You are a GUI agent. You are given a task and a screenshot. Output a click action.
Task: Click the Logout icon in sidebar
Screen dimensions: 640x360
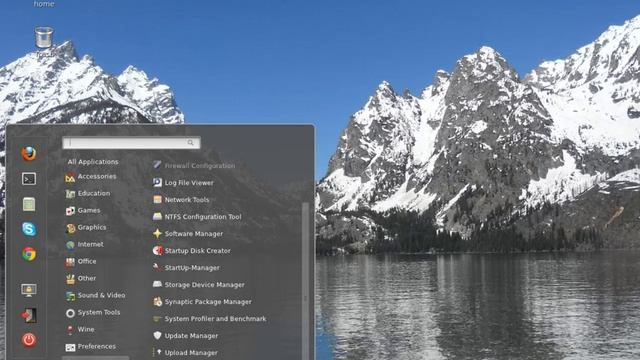(x=29, y=315)
